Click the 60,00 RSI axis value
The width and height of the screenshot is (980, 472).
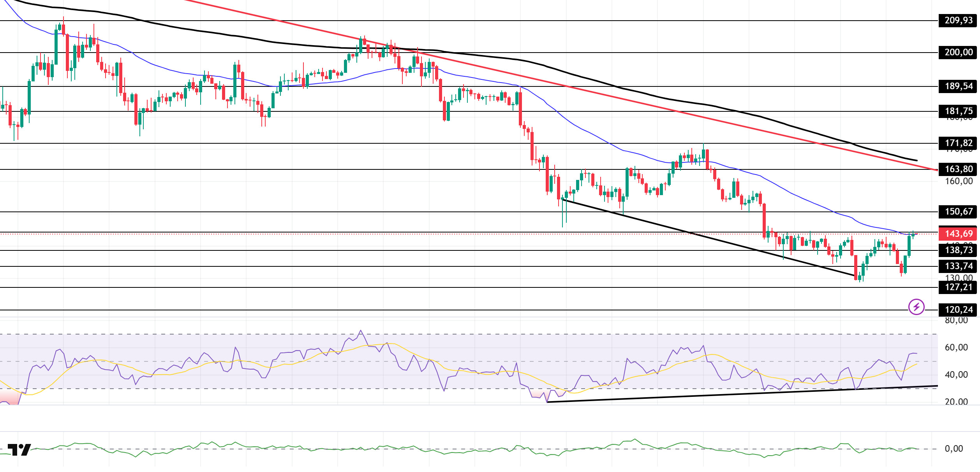coord(956,347)
